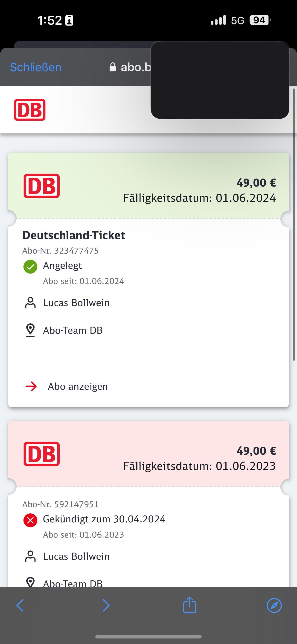Viewport: 297px width, 644px height.
Task: Tap red X Gekündigt status icon
Action: pyautogui.click(x=30, y=520)
